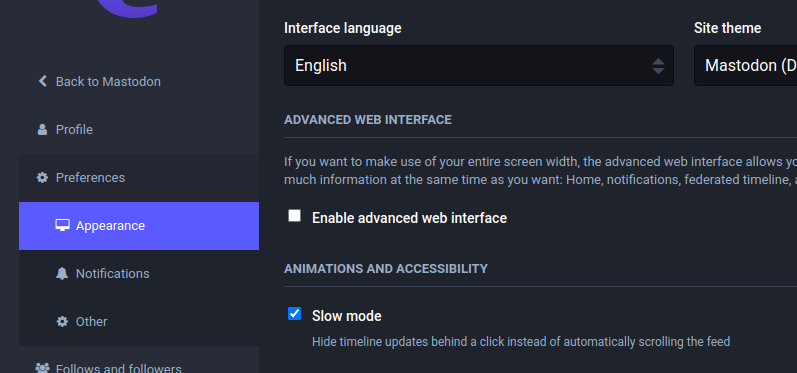Click the back chevron icon beside Back to Mastodon

(x=43, y=81)
